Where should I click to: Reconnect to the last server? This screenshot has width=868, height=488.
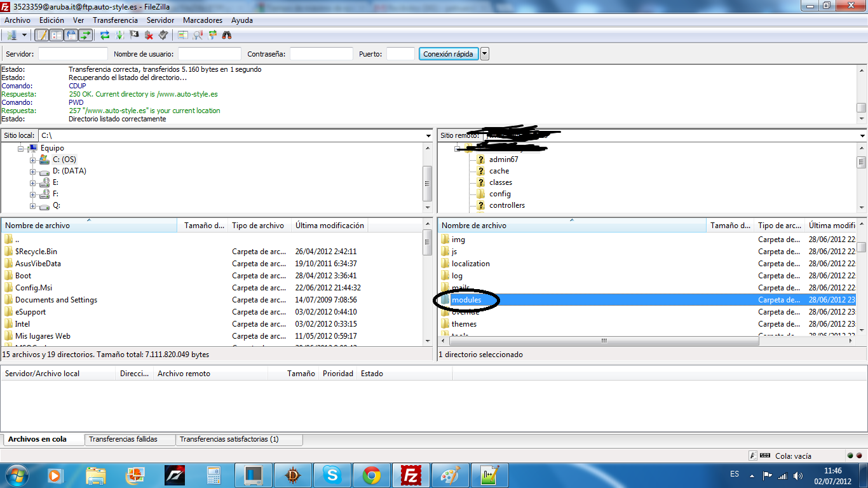point(163,35)
